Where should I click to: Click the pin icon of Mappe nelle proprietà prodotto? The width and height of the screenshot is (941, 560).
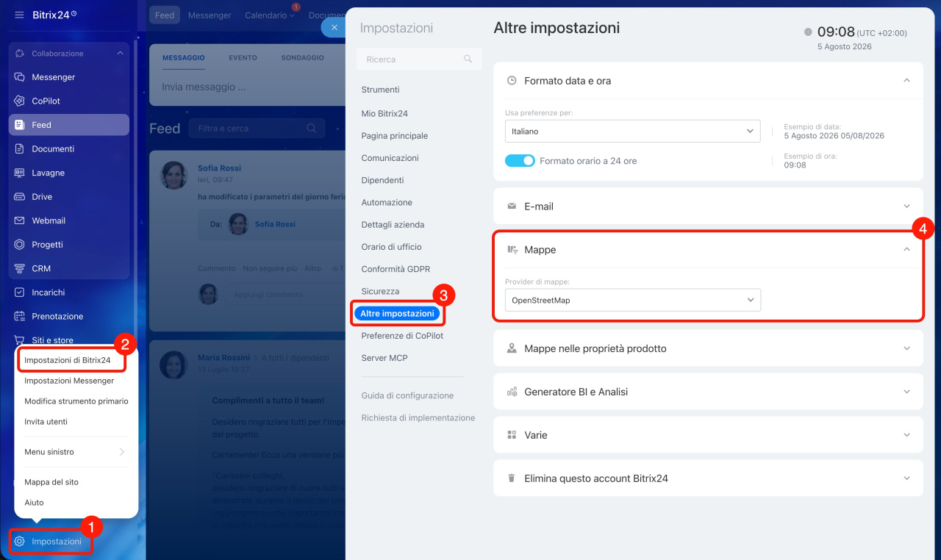(512, 348)
